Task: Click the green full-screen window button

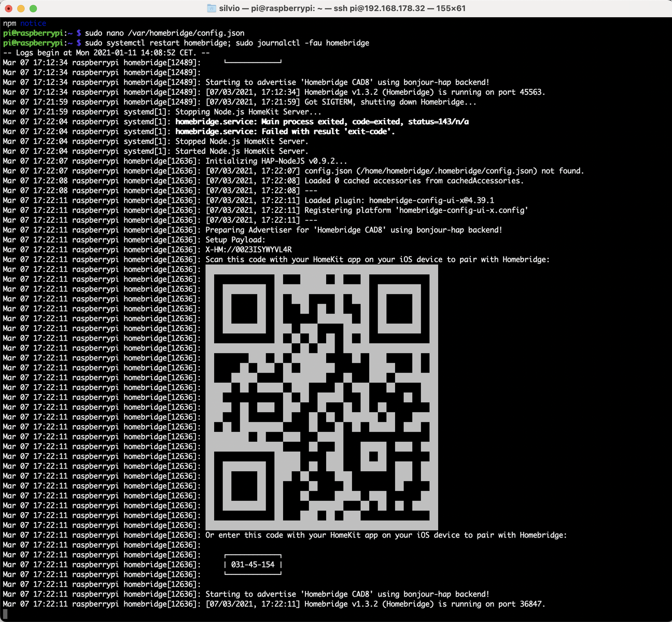Action: pos(33,9)
